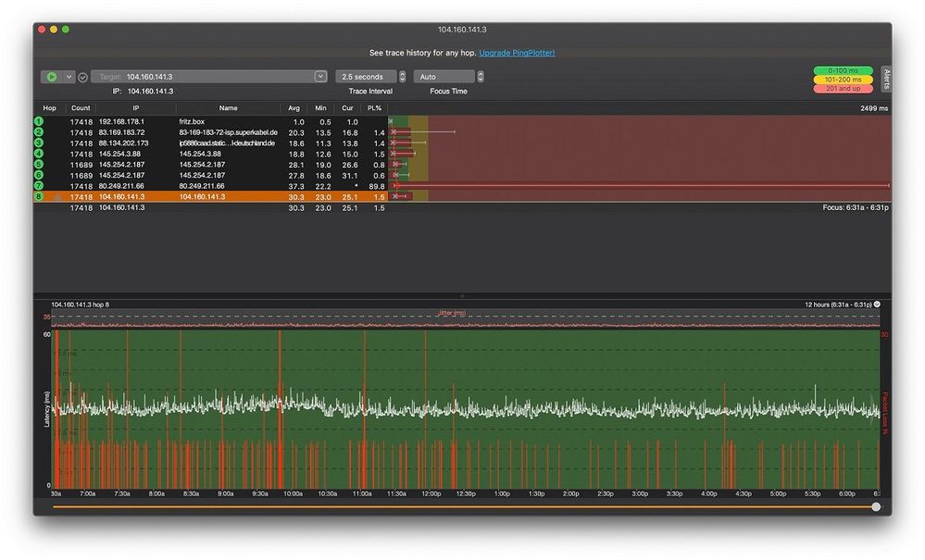Click the timeline slider handle at bottom
This screenshot has width=925, height=560.
point(876,507)
